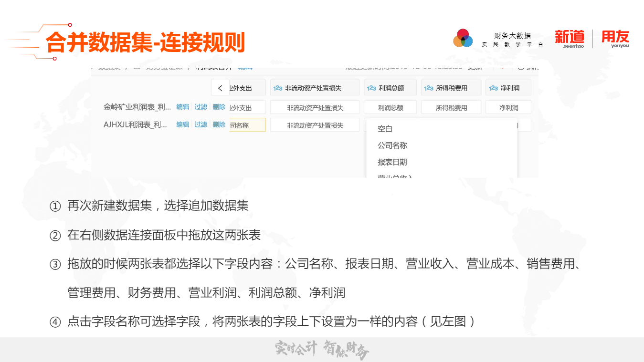Image resolution: width=644 pixels, height=362 pixels.
Task: Click the 用友 yonyou logo
Action: 615,39
